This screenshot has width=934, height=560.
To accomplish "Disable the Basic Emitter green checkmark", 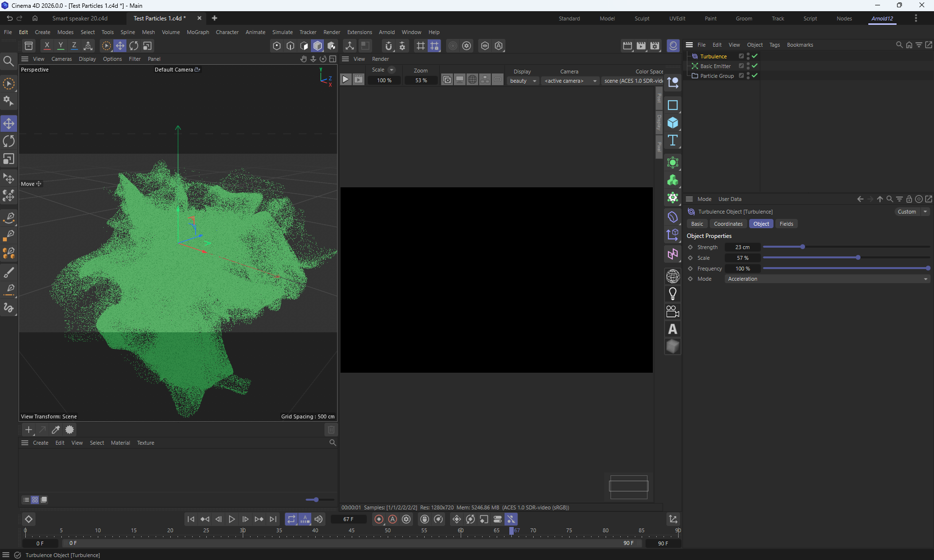I will 754,66.
